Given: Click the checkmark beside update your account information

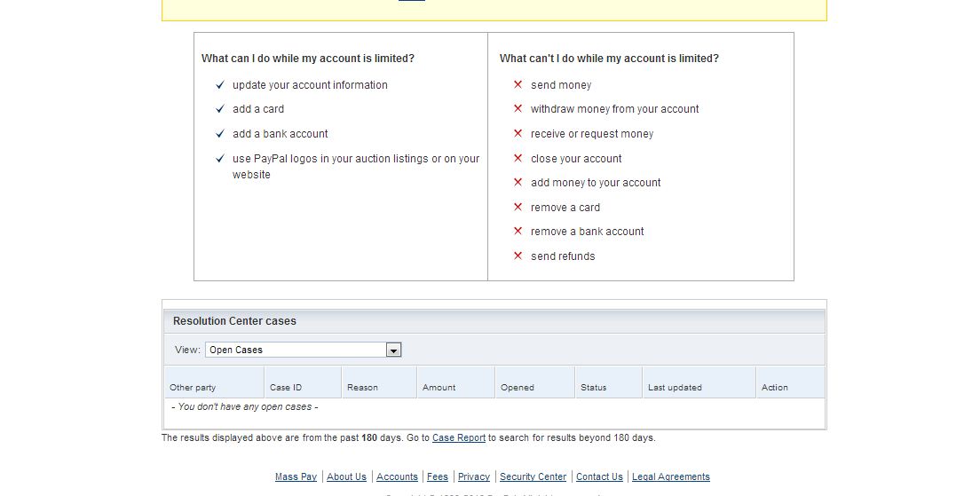Looking at the screenshot, I should [220, 85].
